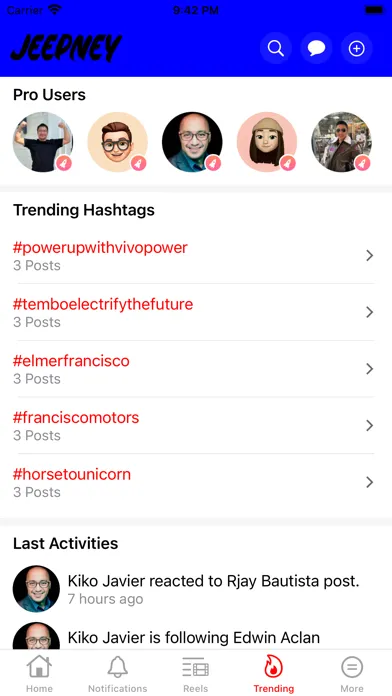
Task: Switch to the Reels tab
Action: tap(195, 674)
